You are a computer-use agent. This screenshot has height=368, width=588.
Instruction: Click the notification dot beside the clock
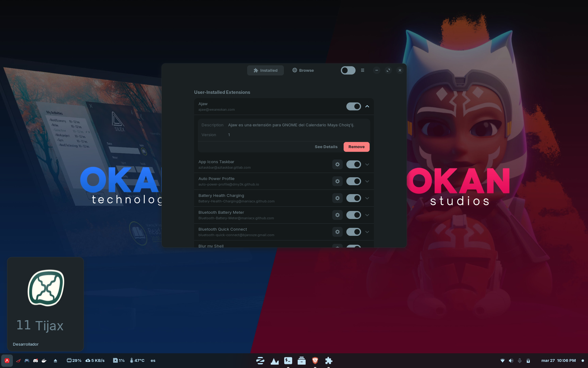[x=583, y=361]
